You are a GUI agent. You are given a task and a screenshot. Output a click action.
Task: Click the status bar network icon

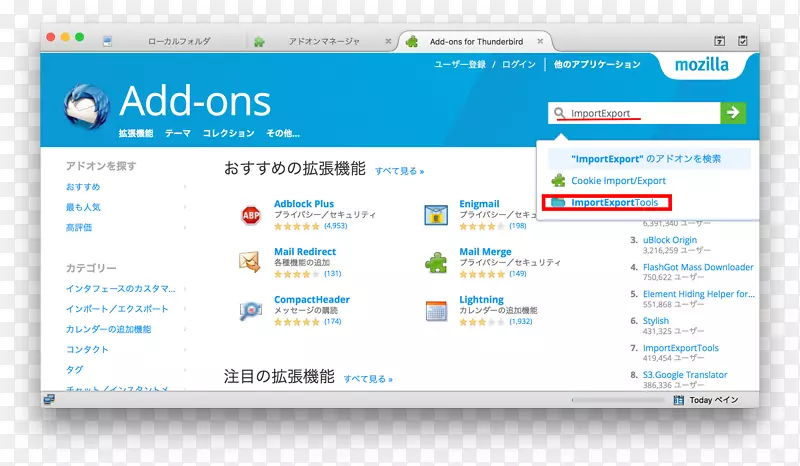[x=49, y=399]
